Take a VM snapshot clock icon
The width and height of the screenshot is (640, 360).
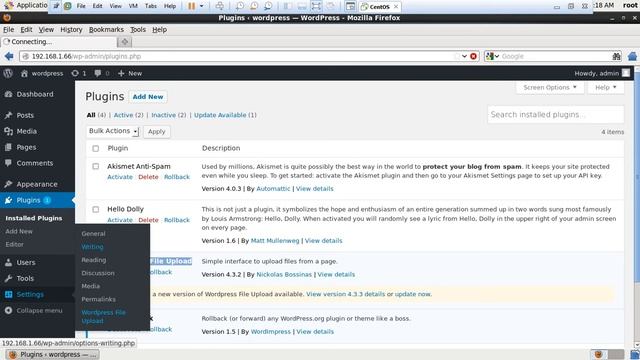coord(240,6)
